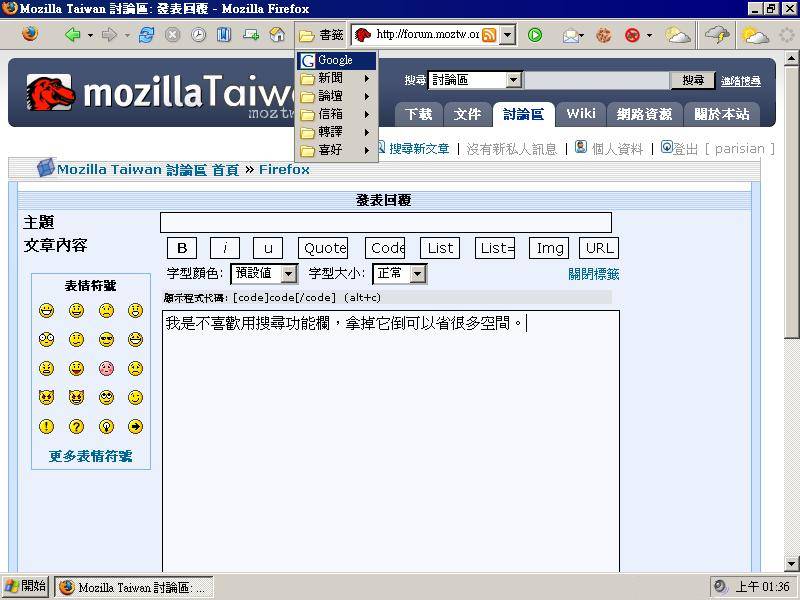Click the 關閉標籤 close tags link
The image size is (800, 600).
[x=593, y=274]
